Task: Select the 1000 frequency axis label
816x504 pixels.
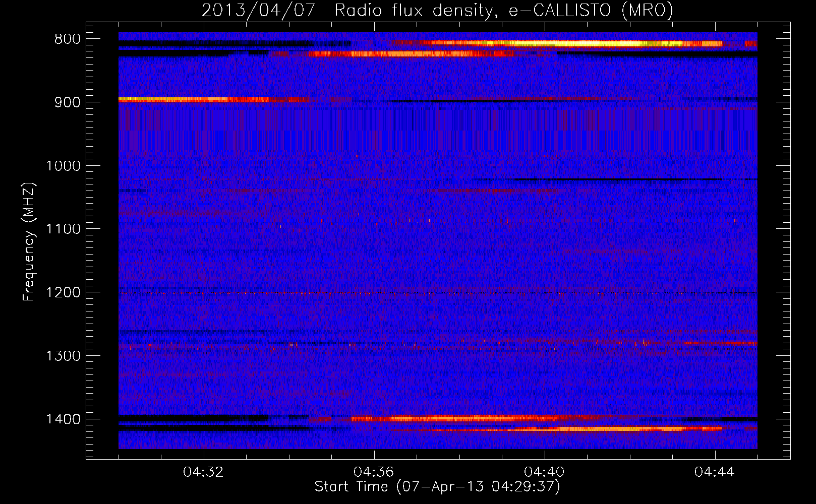Action: click(x=63, y=166)
